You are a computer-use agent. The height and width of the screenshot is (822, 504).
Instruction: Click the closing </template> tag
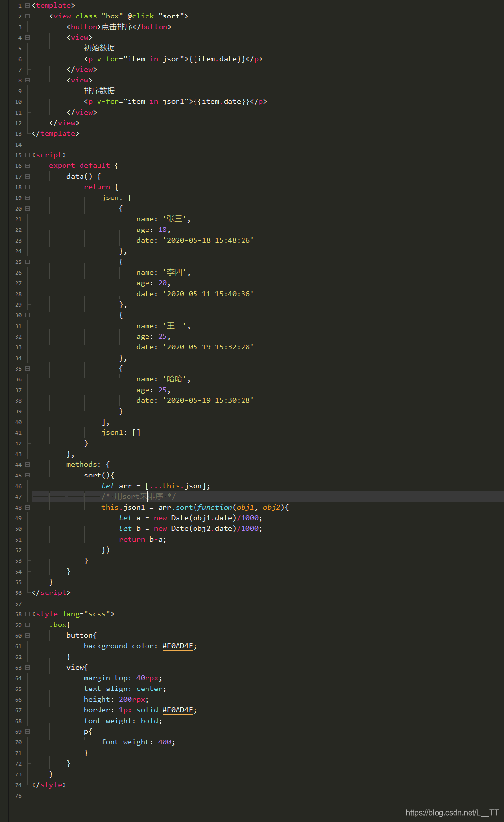55,133
